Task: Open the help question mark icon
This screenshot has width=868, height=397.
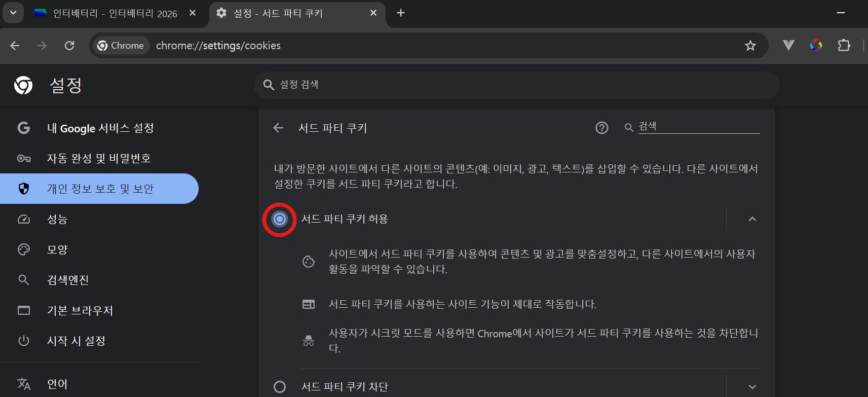Action: coord(601,128)
